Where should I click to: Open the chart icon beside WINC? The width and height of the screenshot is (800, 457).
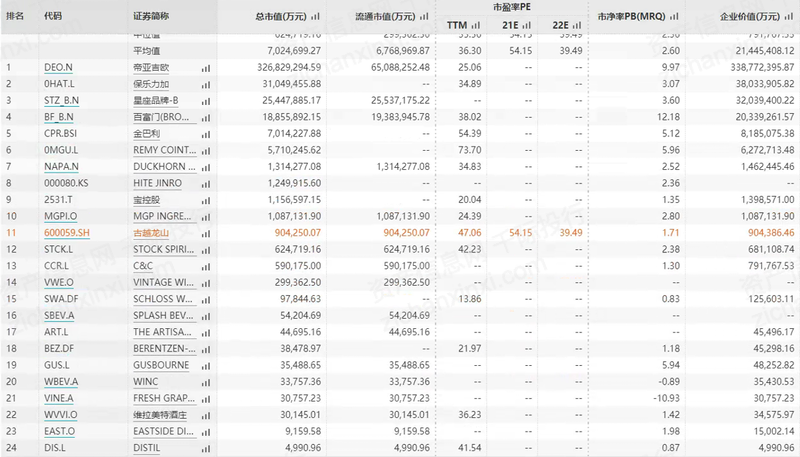click(206, 383)
